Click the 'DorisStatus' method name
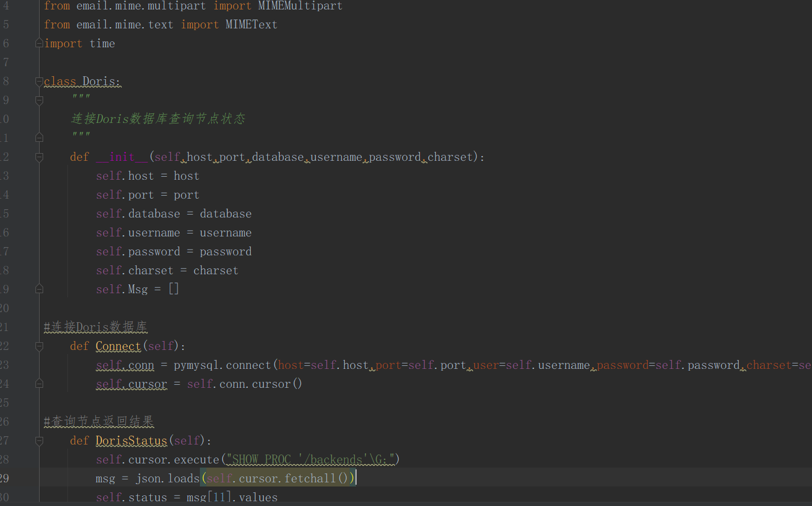The image size is (812, 506). pyautogui.click(x=131, y=440)
